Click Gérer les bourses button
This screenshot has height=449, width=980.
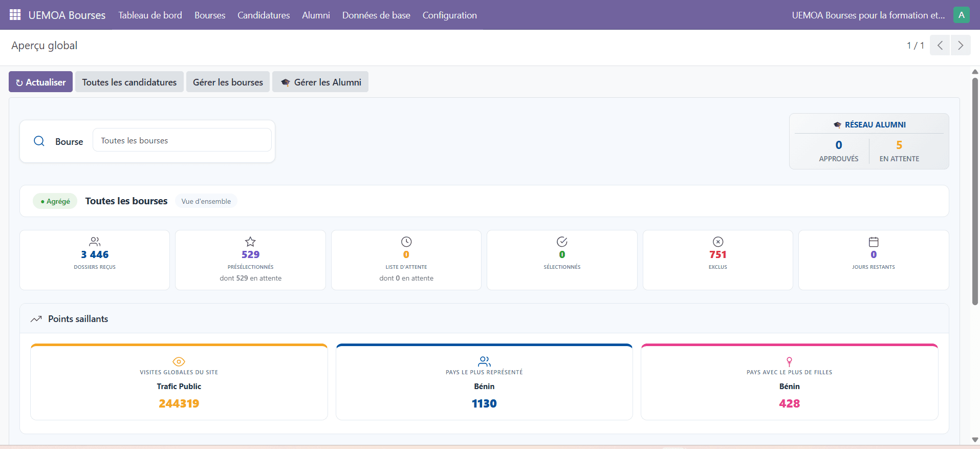(228, 82)
